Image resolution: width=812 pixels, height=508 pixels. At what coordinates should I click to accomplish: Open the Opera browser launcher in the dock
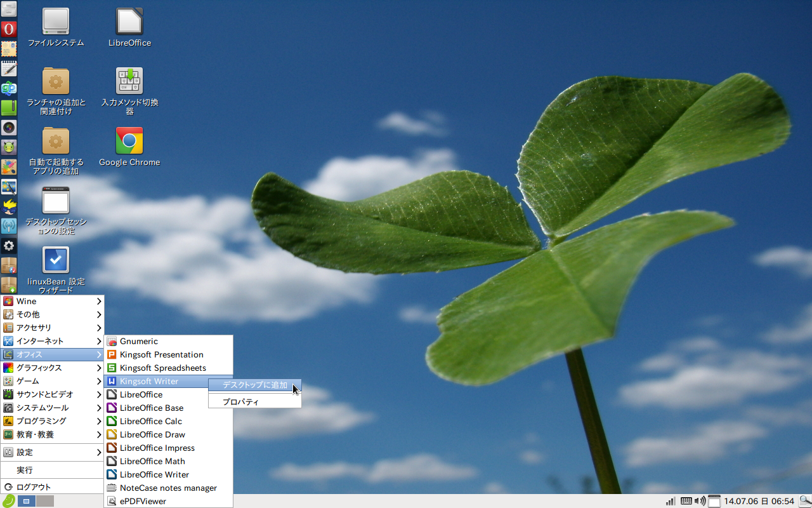[9, 29]
